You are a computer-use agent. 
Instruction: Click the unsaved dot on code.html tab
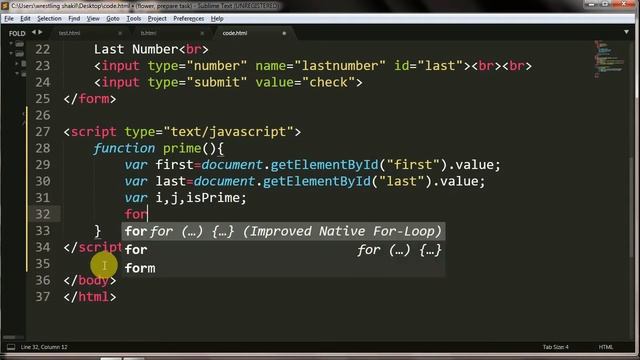(284, 33)
